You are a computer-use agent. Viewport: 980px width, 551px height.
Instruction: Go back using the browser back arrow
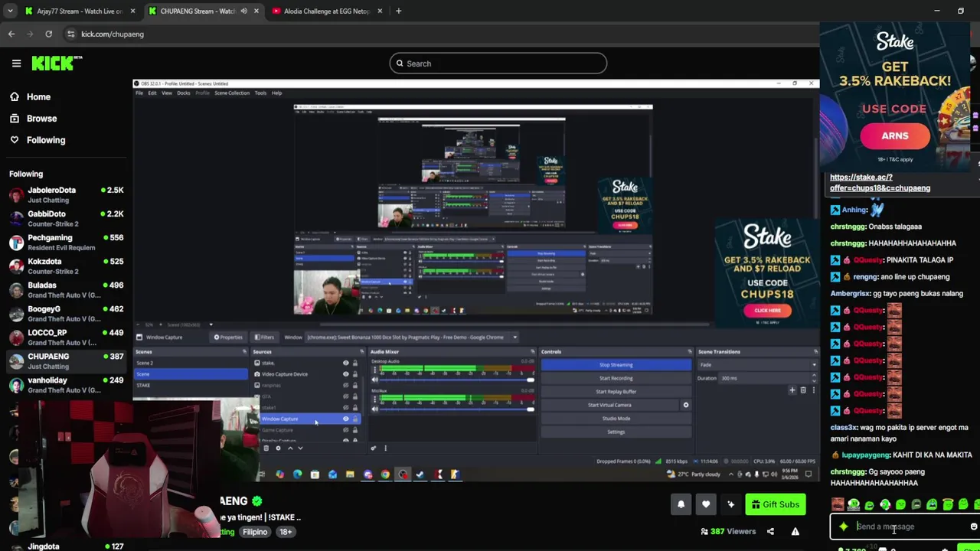coord(11,34)
